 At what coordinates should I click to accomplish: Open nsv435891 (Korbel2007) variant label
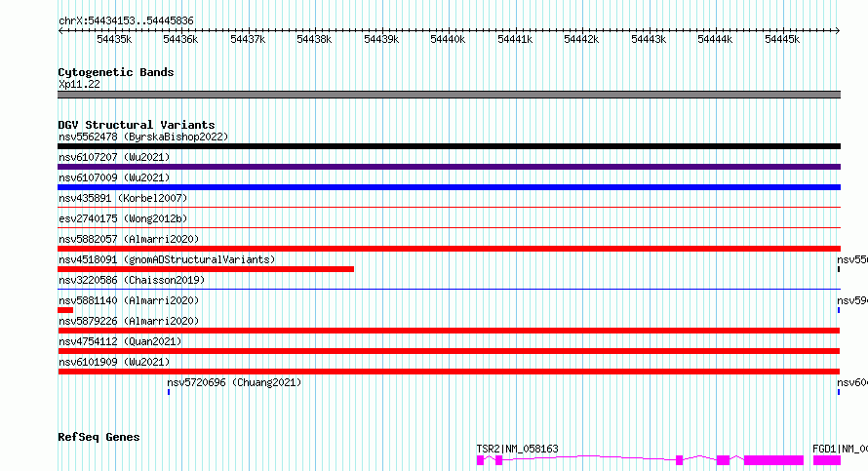coord(123,198)
